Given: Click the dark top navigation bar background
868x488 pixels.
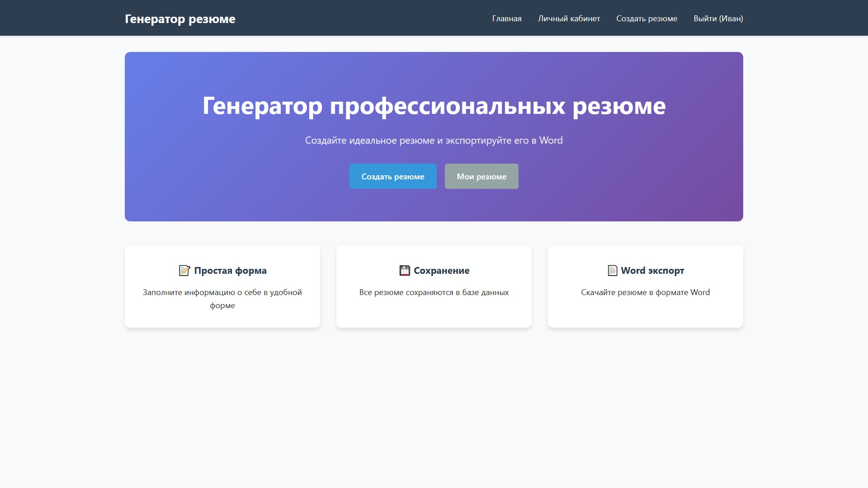Looking at the screenshot, I should (362, 18).
